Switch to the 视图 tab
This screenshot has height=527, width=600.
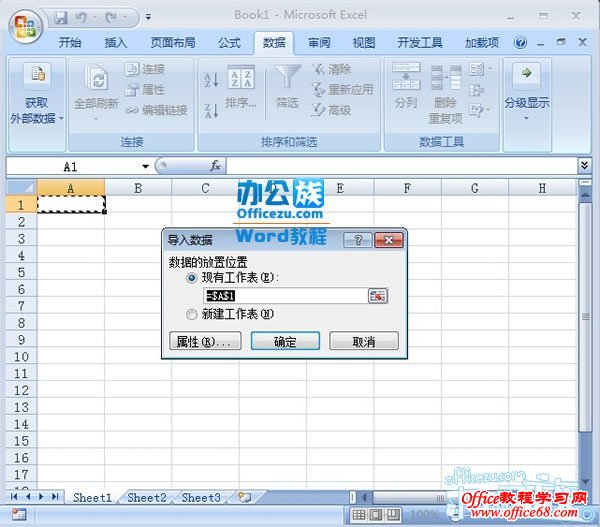pos(364,42)
